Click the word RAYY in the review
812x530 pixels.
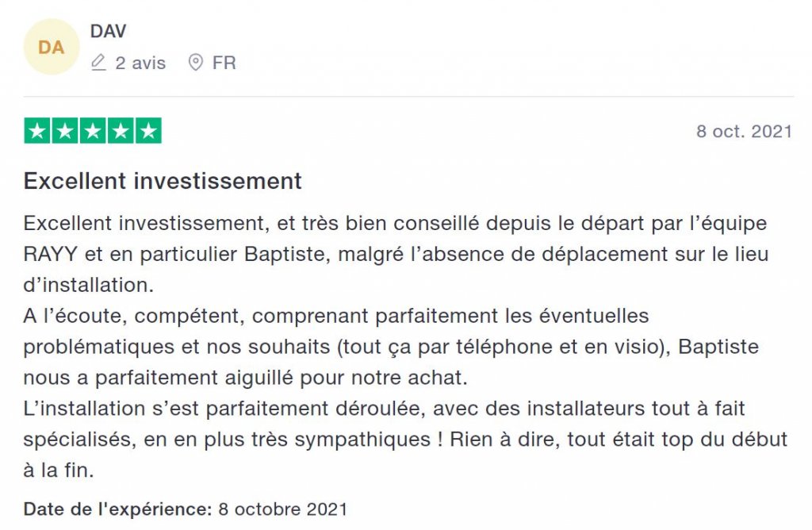click(x=50, y=255)
